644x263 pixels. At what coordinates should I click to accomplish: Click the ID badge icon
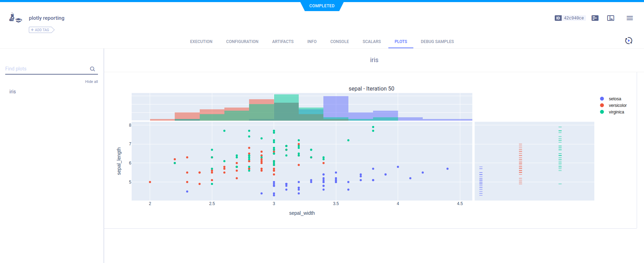[x=558, y=18]
